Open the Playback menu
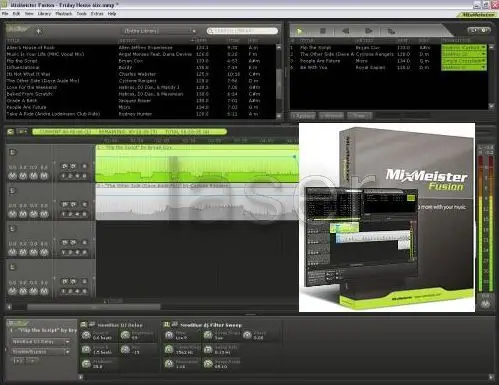 (64, 14)
